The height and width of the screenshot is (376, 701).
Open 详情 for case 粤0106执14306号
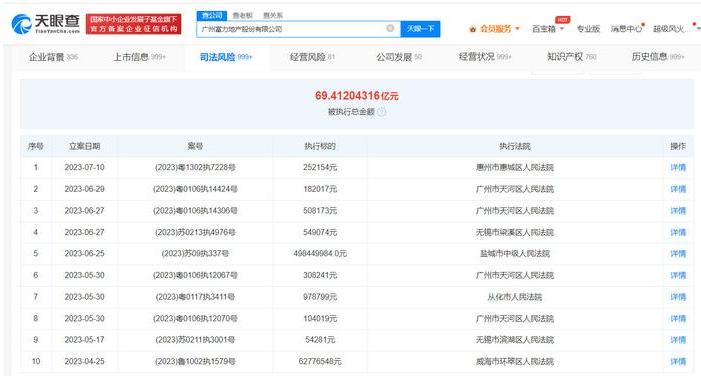[x=678, y=211]
